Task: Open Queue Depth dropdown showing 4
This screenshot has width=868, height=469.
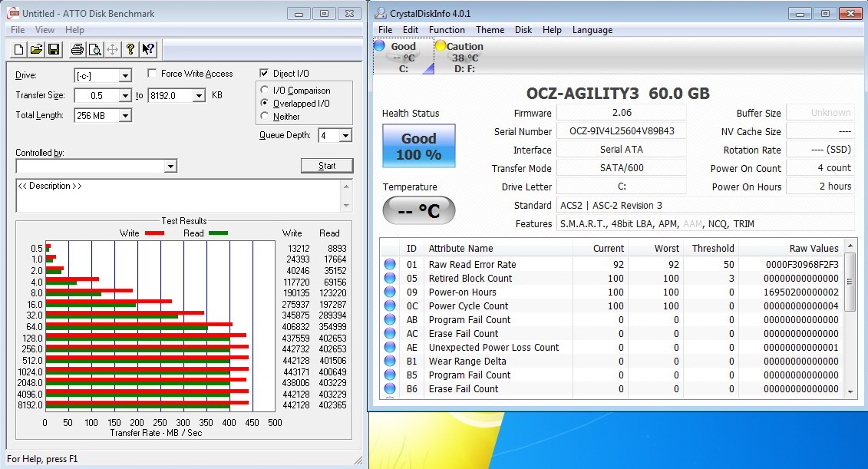Action: (x=345, y=135)
